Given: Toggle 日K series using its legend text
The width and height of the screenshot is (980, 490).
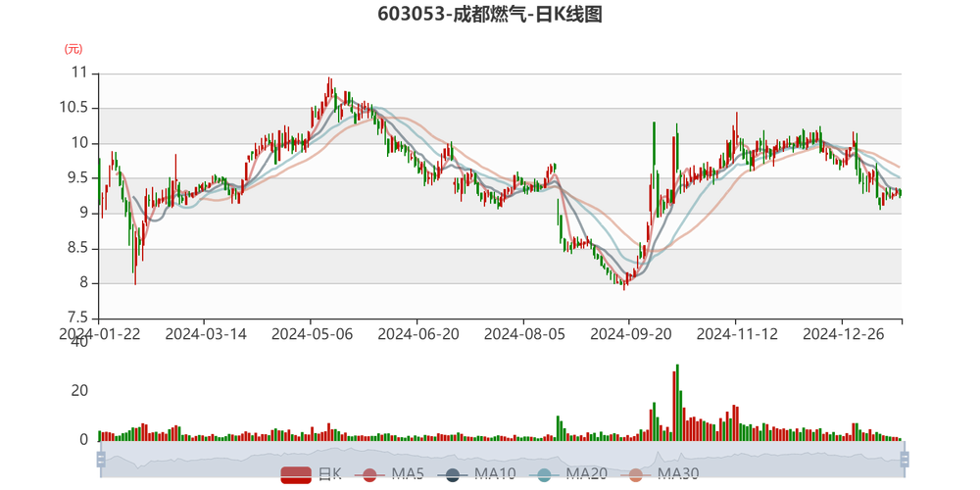Looking at the screenshot, I should pyautogui.click(x=328, y=475).
